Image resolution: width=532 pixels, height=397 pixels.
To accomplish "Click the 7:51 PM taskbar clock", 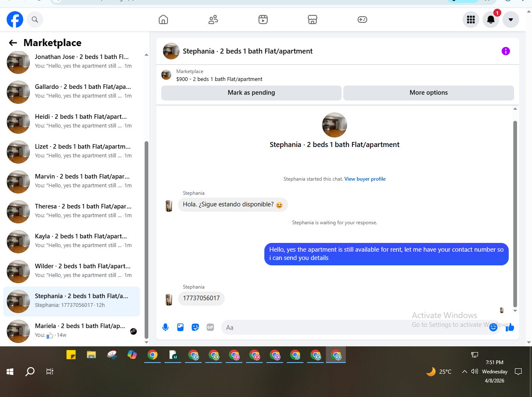I will click(x=495, y=363).
